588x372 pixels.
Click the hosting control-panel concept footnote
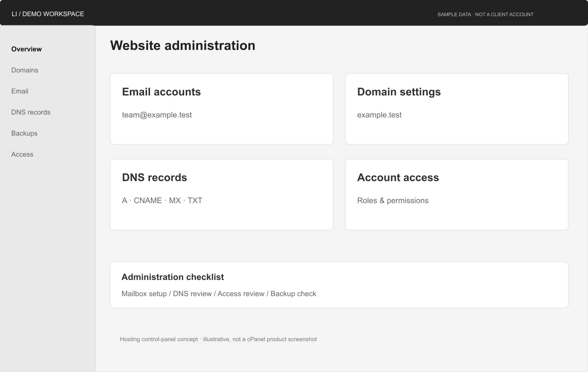[219, 339]
